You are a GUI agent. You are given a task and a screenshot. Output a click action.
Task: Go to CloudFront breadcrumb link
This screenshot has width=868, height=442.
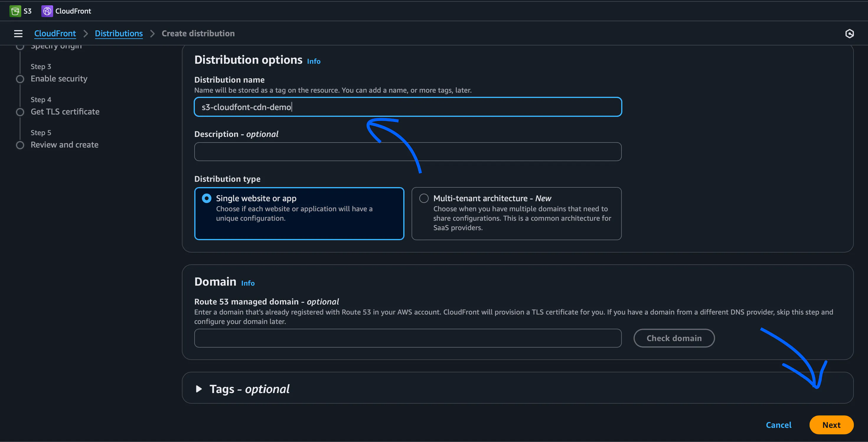coord(55,33)
